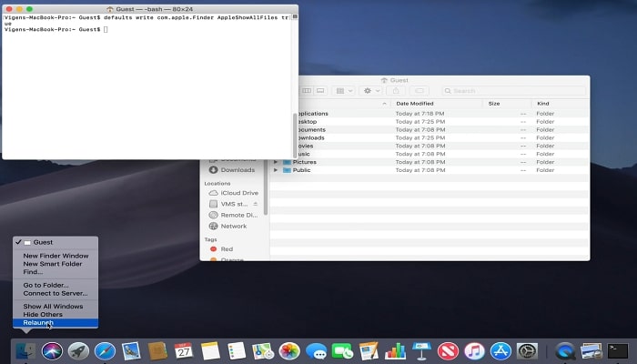The image size is (637, 364).
Task: Open App Store from the dock
Action: coord(500,350)
